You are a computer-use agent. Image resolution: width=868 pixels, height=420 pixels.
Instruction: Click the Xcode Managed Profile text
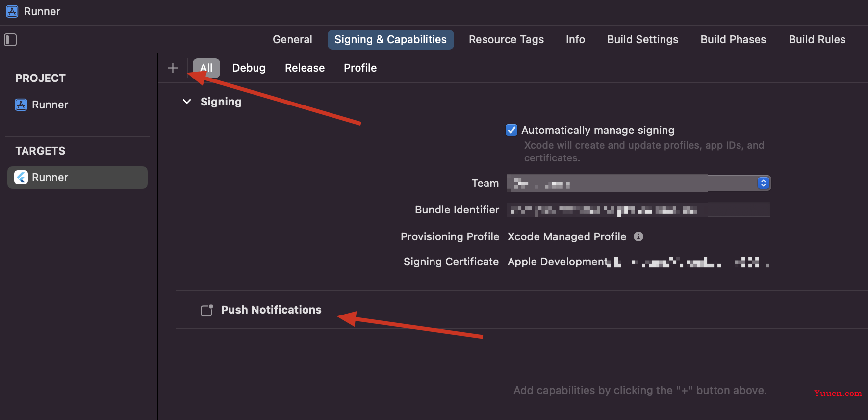pyautogui.click(x=567, y=236)
